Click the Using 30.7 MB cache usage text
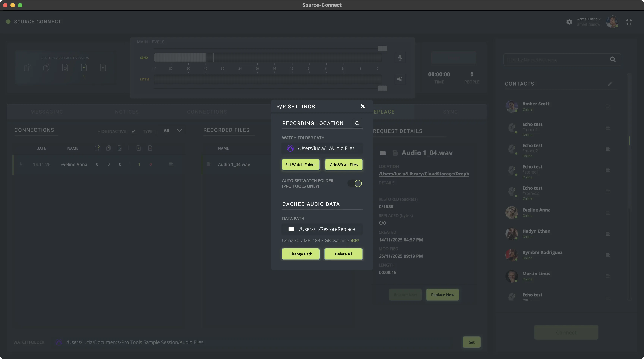Viewport: 644px width, 359px height. (321, 240)
